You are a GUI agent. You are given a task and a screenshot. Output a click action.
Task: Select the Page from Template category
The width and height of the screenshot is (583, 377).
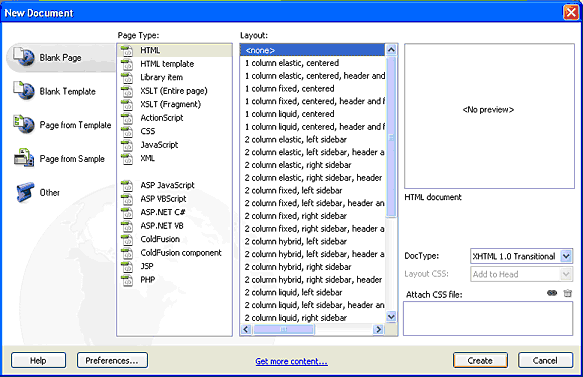pos(62,125)
